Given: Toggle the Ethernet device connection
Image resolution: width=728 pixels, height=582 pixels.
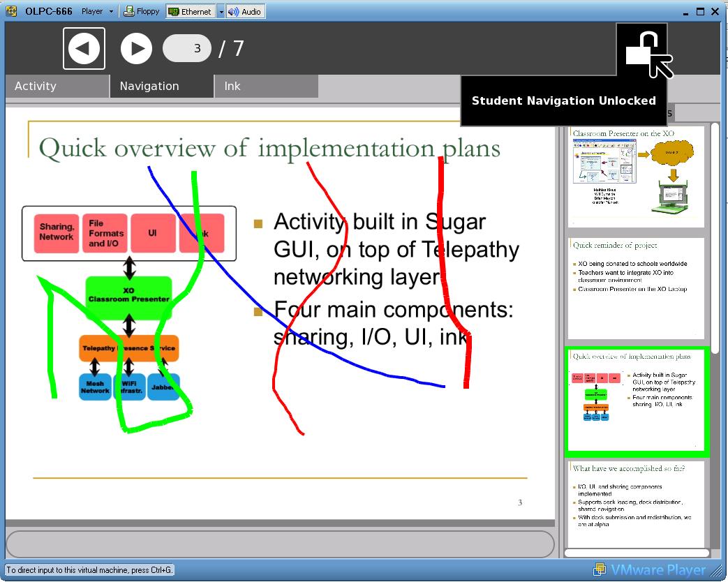Looking at the screenshot, I should coord(190,11).
